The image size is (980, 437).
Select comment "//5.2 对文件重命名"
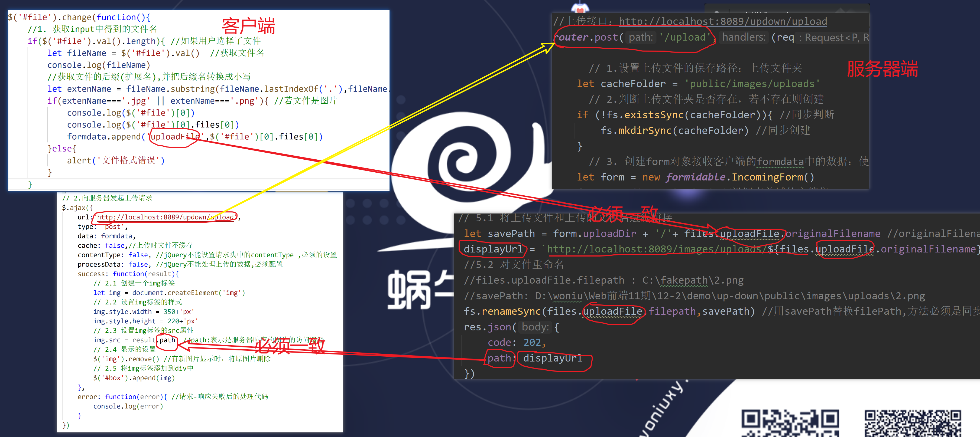pos(514,265)
